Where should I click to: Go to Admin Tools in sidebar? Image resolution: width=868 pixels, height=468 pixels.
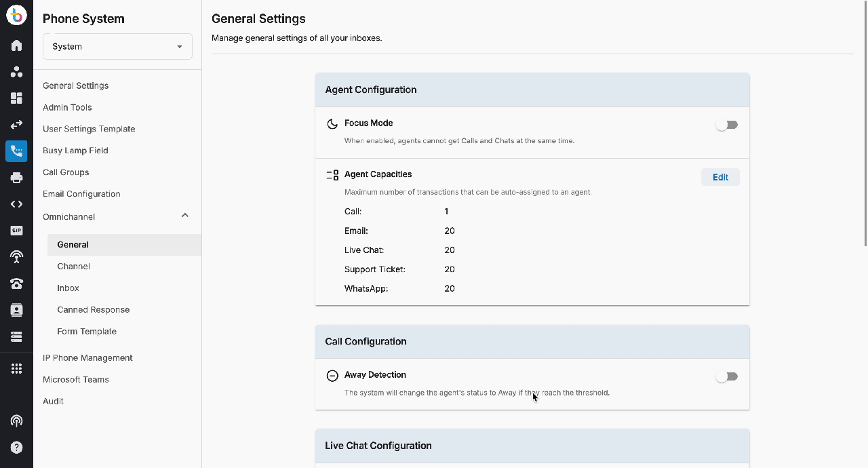[67, 107]
